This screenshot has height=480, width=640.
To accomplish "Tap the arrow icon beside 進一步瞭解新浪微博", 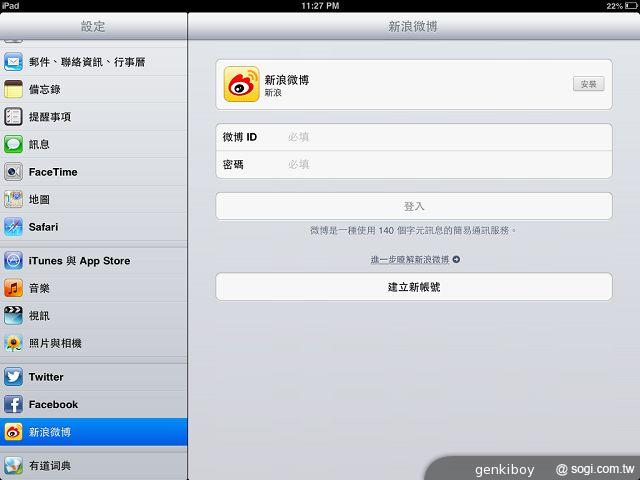I will click(456, 259).
